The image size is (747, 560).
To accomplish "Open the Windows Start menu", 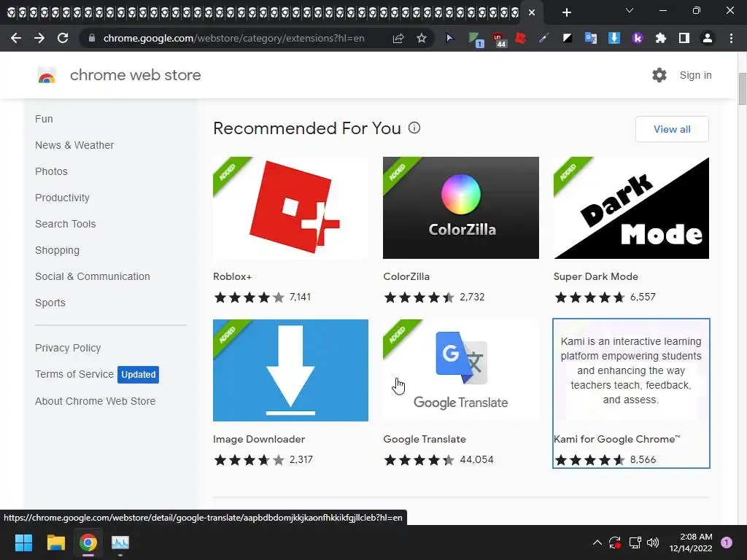I will (x=23, y=542).
